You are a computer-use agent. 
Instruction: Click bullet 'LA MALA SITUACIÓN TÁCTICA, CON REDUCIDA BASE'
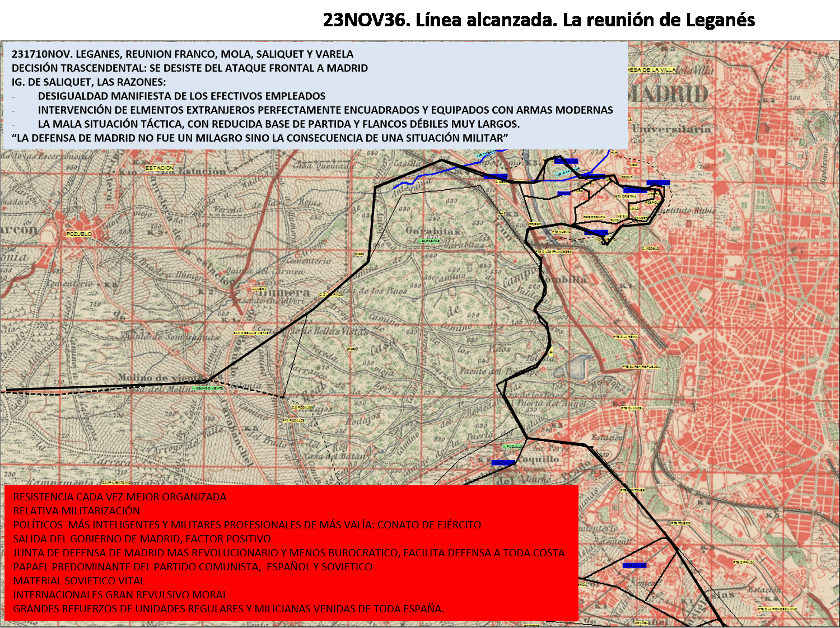coord(279,124)
